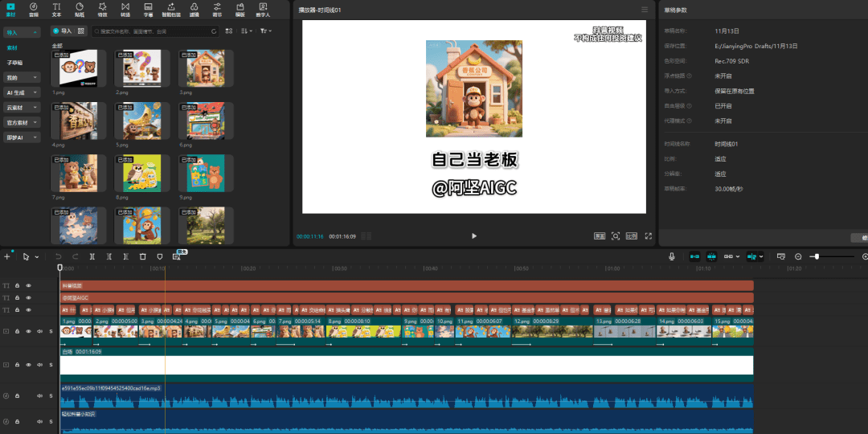Image resolution: width=868 pixels, height=434 pixels.
Task: Click the delete trash icon in timeline toolbar
Action: pyautogui.click(x=142, y=256)
